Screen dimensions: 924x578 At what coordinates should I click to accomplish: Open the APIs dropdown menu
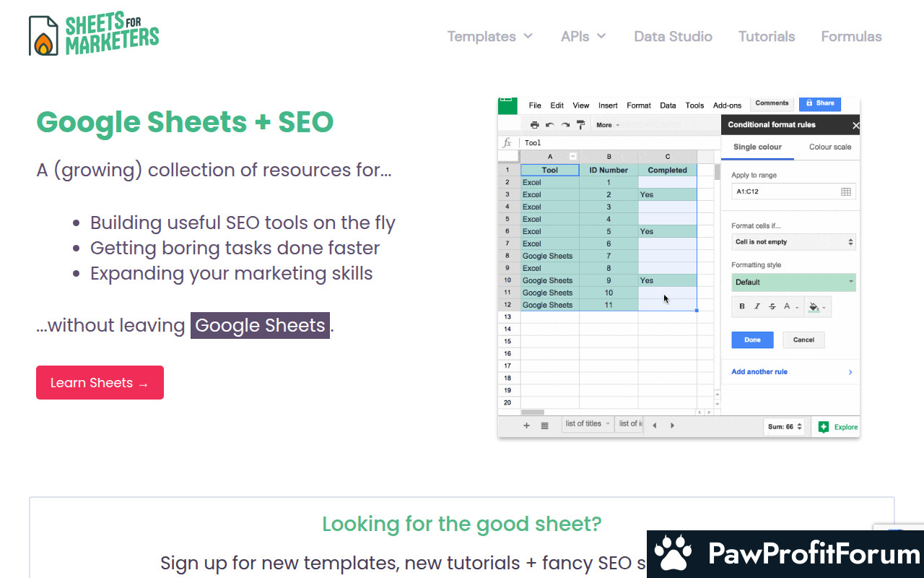[x=583, y=36]
